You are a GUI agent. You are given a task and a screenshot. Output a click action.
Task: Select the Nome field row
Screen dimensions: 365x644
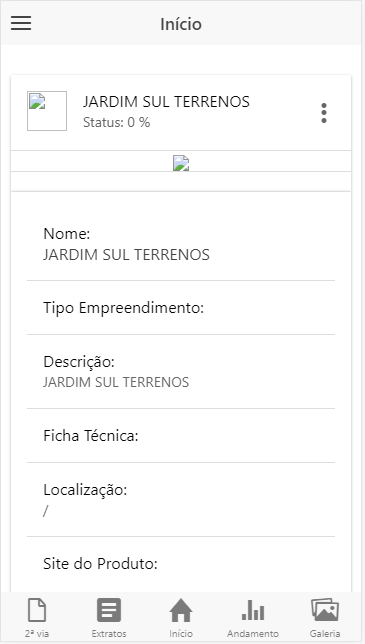coord(181,244)
